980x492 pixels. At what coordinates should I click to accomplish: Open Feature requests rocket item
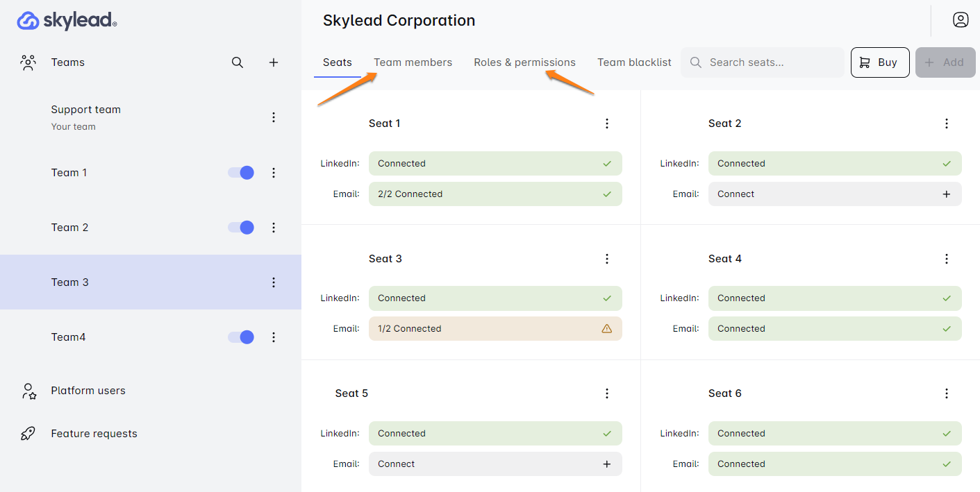coord(94,434)
